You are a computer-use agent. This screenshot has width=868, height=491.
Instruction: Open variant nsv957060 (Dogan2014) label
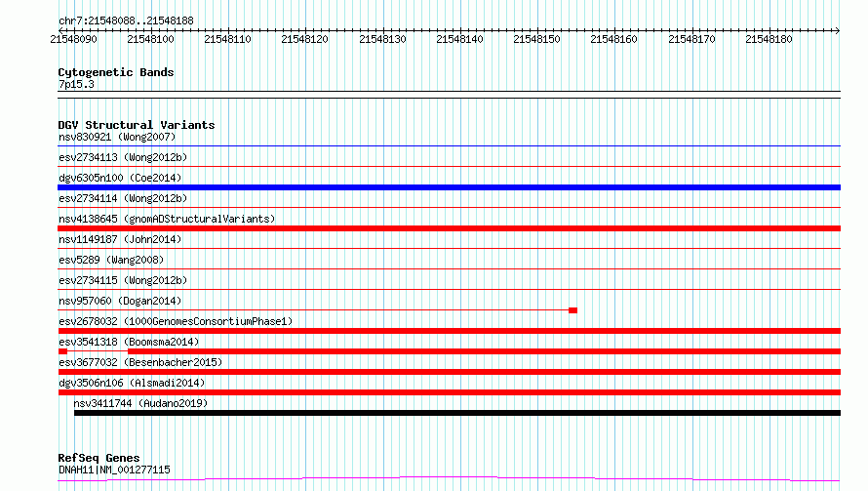tap(120, 301)
